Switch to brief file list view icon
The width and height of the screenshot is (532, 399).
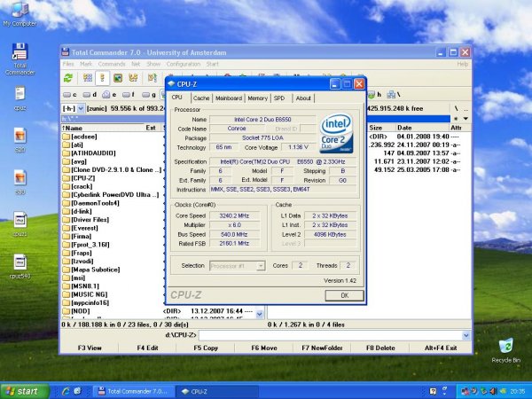pos(88,78)
